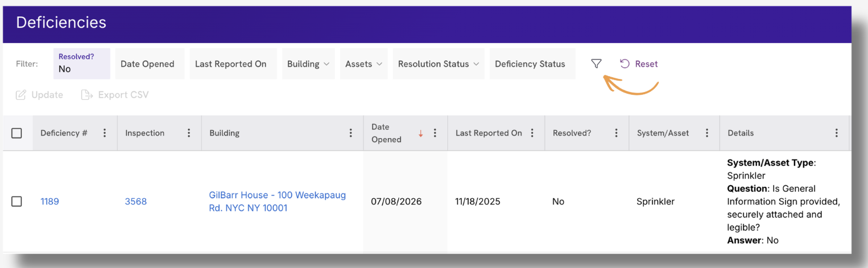Toggle the Date Opened descending sort arrow
Image resolution: width=868 pixels, height=268 pixels.
pos(421,133)
